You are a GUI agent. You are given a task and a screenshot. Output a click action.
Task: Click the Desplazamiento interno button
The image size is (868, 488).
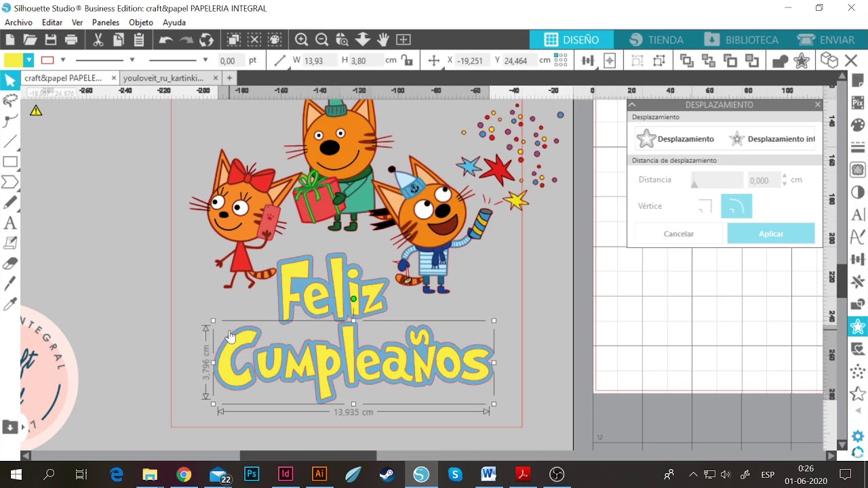772,139
